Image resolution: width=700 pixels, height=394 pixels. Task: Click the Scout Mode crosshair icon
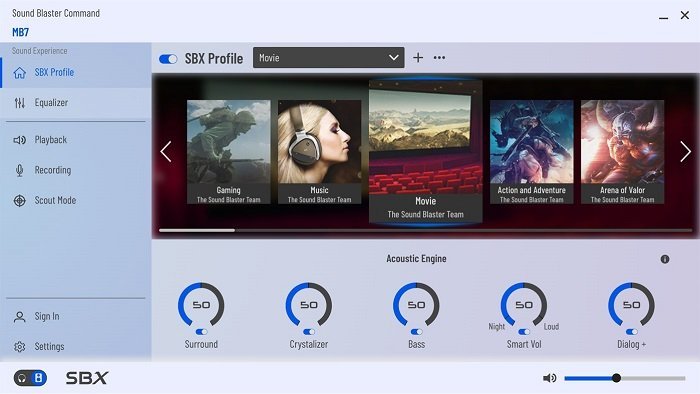pyautogui.click(x=20, y=200)
